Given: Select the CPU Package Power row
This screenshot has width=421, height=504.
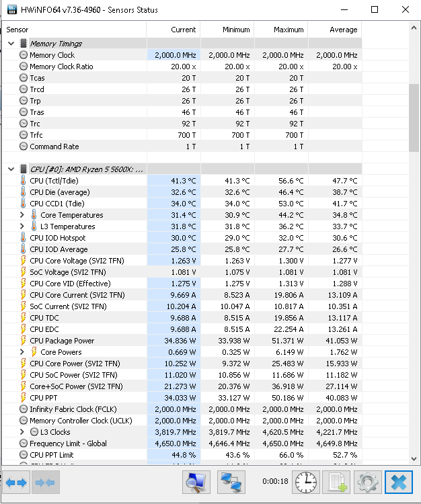Looking at the screenshot, I should tap(62, 341).
